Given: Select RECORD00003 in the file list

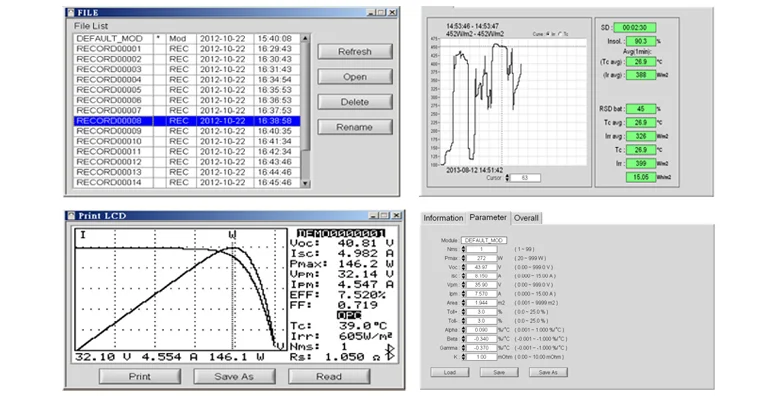Looking at the screenshot, I should pos(187,69).
